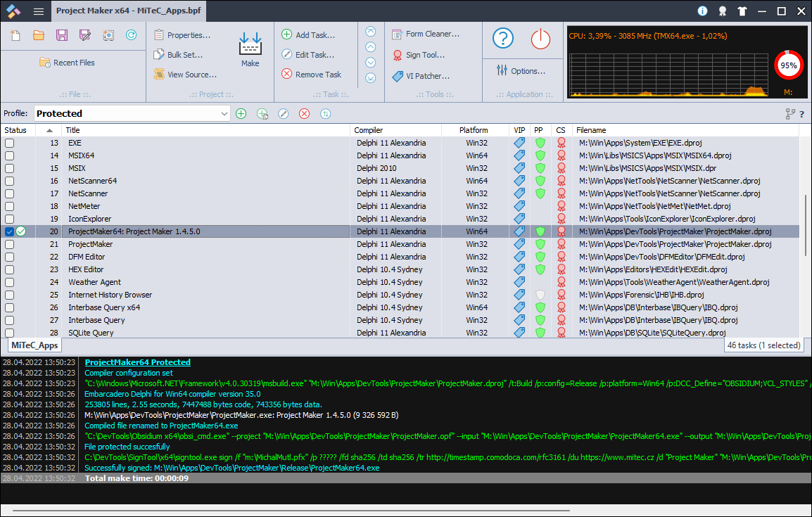The image size is (812, 517).
Task: Enable the Weather Agent task checkbox
Action: tap(10, 283)
